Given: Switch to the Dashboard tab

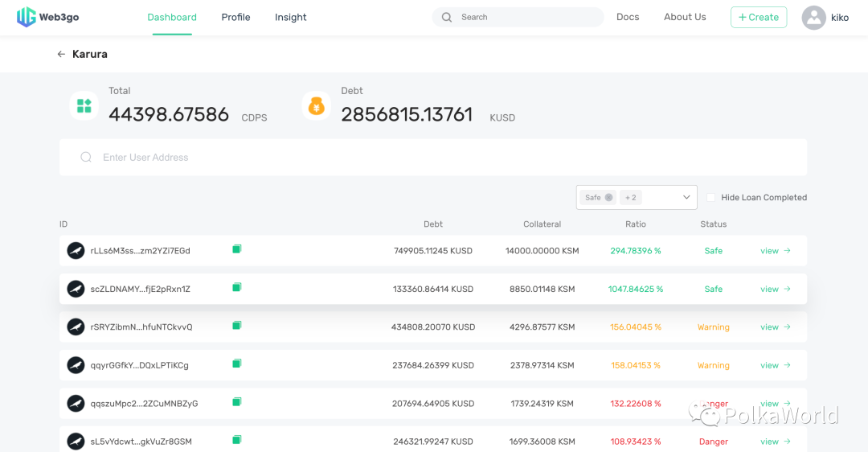Looking at the screenshot, I should click(x=172, y=17).
